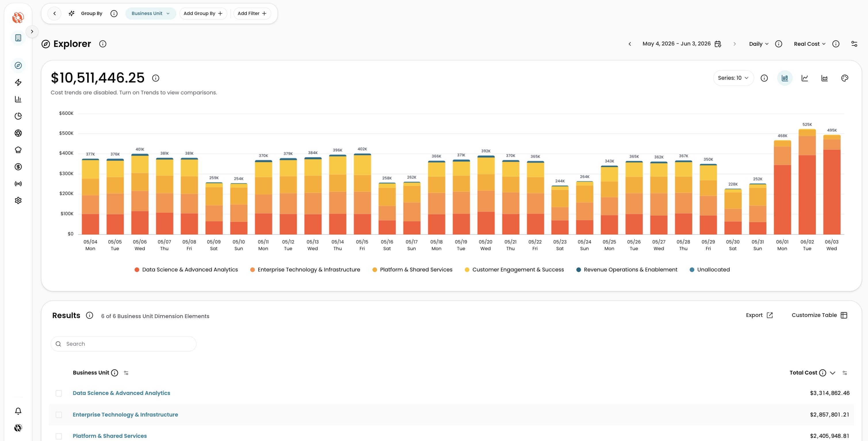
Task: Open Total Cost column filter icon
Action: coord(845,372)
